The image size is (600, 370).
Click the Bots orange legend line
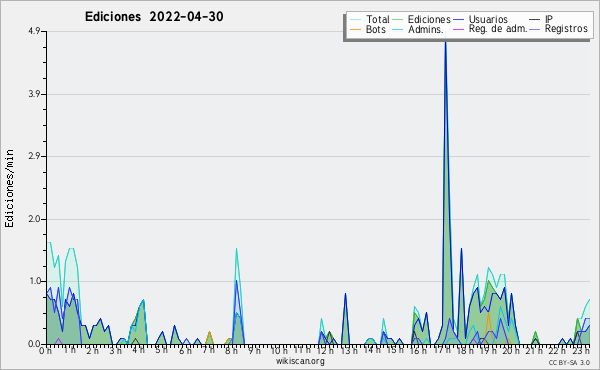click(355, 29)
